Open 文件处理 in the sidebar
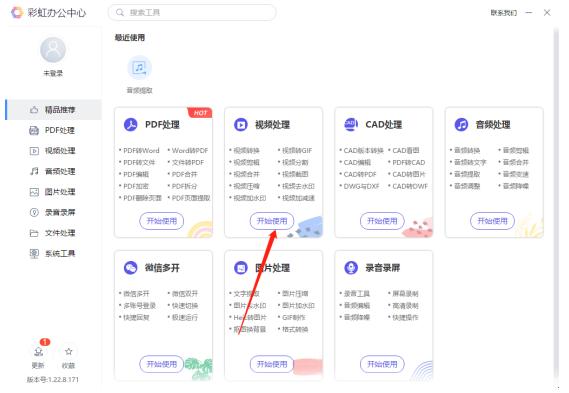 pyautogui.click(x=54, y=233)
